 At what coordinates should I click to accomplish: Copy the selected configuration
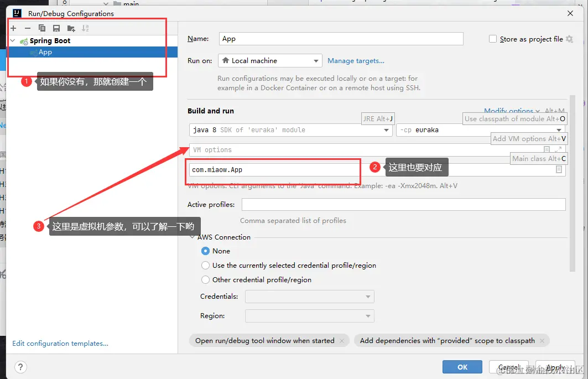click(42, 28)
